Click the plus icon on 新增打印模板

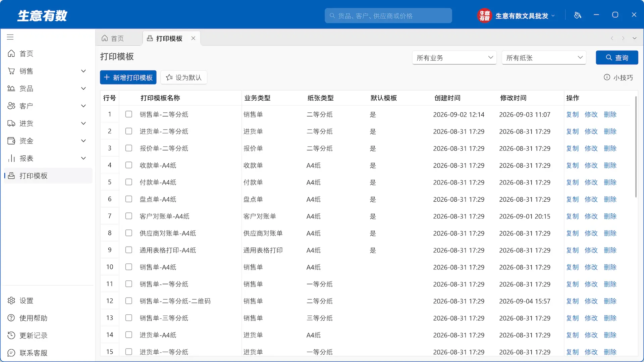coord(107,77)
